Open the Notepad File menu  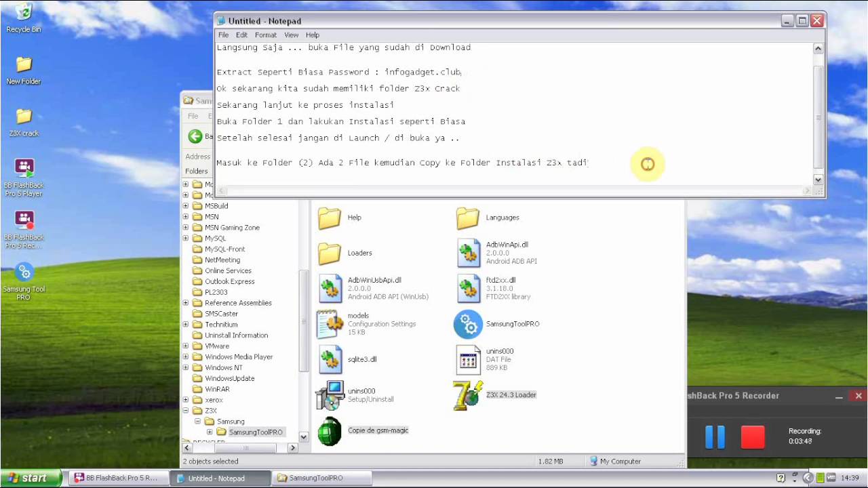[x=223, y=35]
